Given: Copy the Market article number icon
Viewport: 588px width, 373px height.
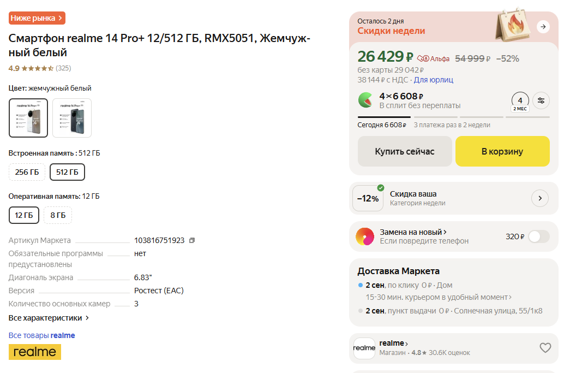Looking at the screenshot, I should (191, 240).
